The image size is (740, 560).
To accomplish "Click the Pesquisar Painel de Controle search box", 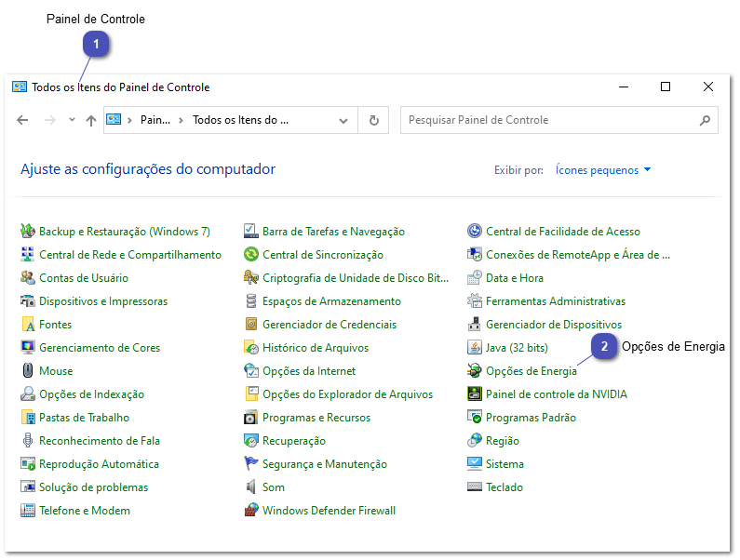I will click(549, 120).
